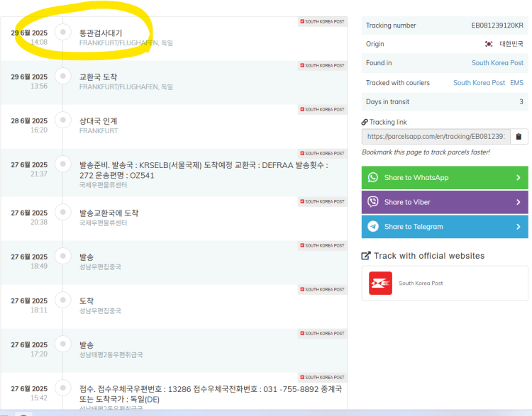Click the South Korea flag icon
Viewport: 532px width, 416px height.
(489, 44)
